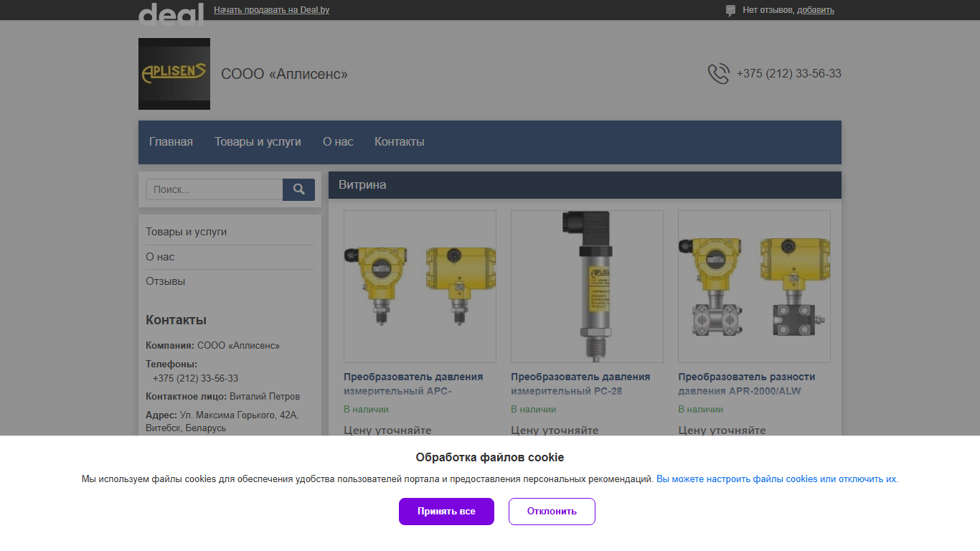The width and height of the screenshot is (980, 551).
Task: Click company name 'СООО «Аплисенс»' in header
Action: click(x=284, y=74)
